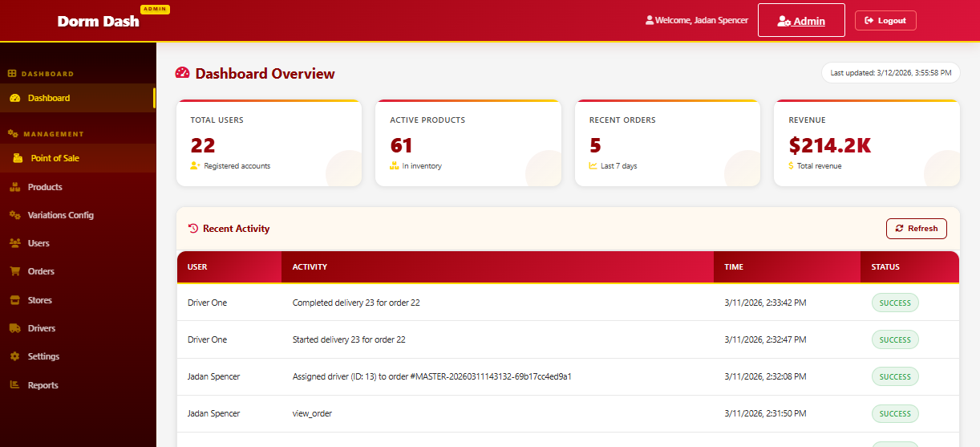Click the USER column header

pos(229,266)
